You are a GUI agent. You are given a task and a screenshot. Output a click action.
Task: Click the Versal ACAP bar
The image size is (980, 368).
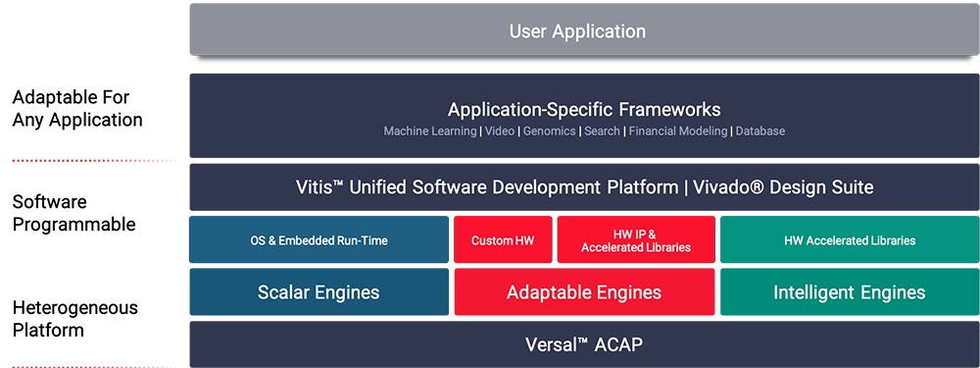click(584, 344)
